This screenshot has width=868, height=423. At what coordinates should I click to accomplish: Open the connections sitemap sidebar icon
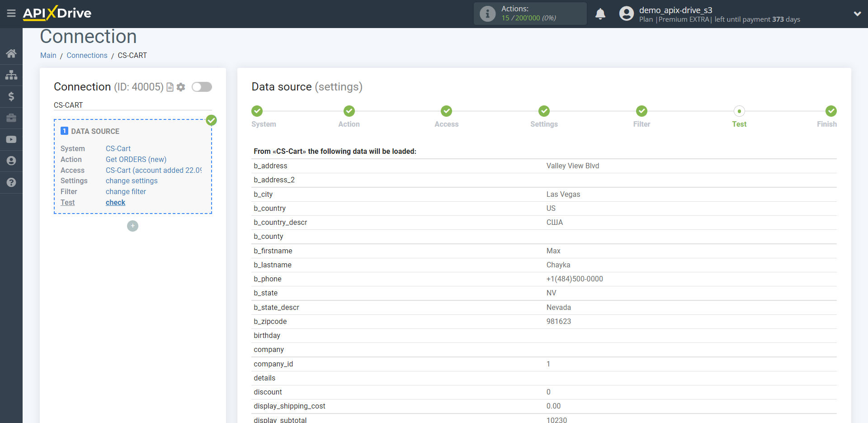[11, 75]
